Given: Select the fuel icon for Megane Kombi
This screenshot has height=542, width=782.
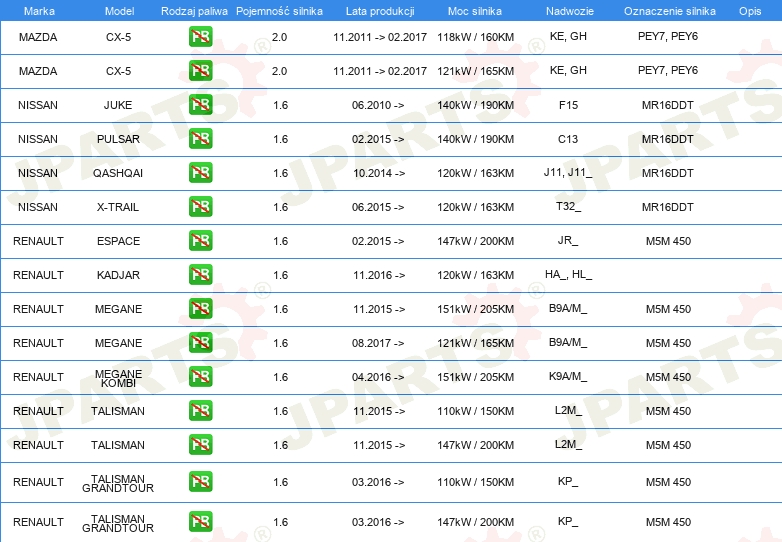Looking at the screenshot, I should point(200,376).
